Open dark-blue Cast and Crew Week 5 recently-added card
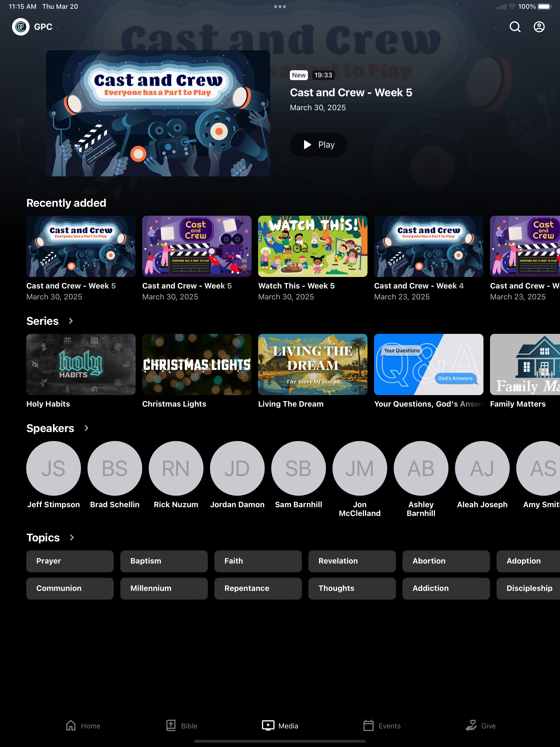 pos(81,246)
